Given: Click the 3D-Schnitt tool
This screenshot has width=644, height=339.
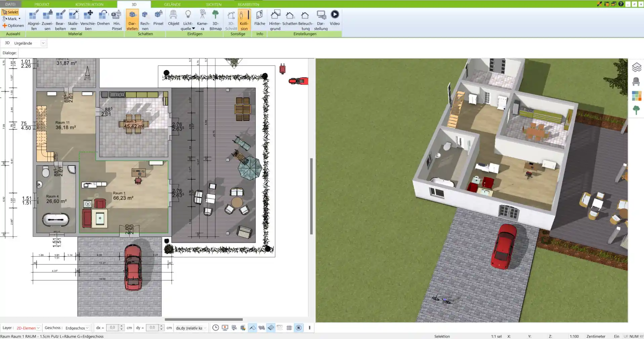Looking at the screenshot, I should click(x=231, y=20).
